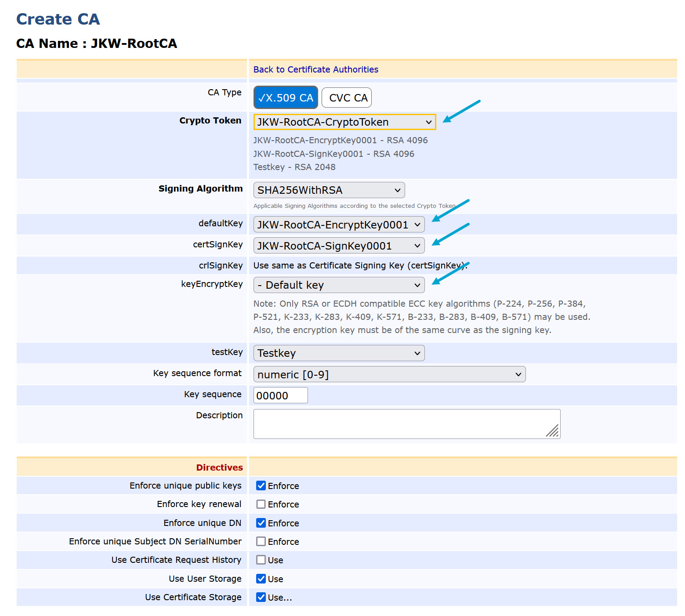Open the certSignKey dropdown
The image size is (685, 616).
click(339, 246)
